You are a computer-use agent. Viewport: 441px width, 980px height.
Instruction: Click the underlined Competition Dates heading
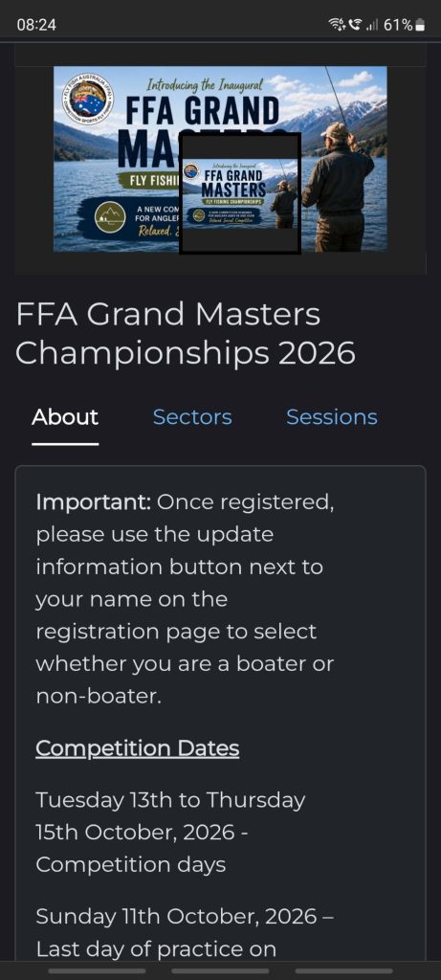click(138, 748)
